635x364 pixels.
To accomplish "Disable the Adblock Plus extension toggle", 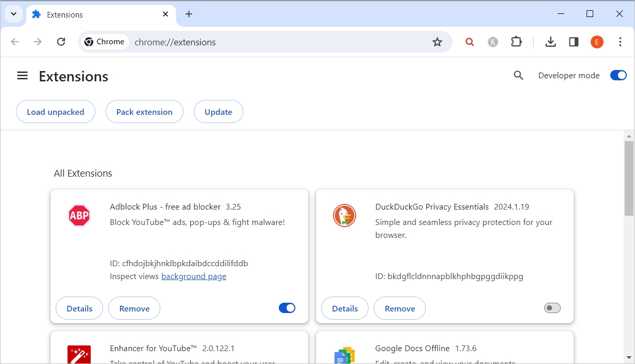I will coord(287,308).
